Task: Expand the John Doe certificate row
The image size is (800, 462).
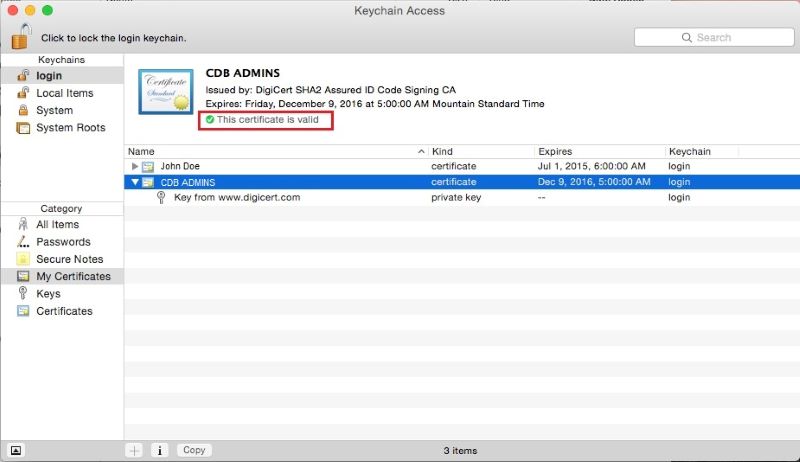Action: pyautogui.click(x=135, y=165)
